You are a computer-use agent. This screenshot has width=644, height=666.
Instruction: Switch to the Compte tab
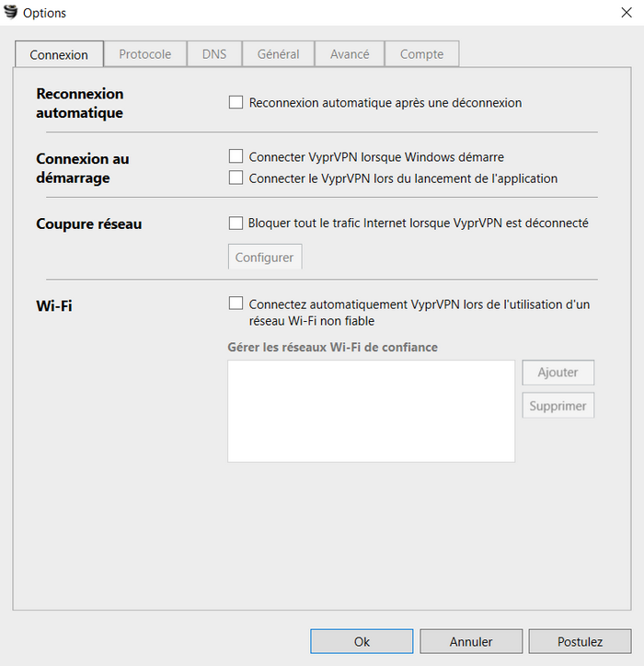click(x=422, y=54)
